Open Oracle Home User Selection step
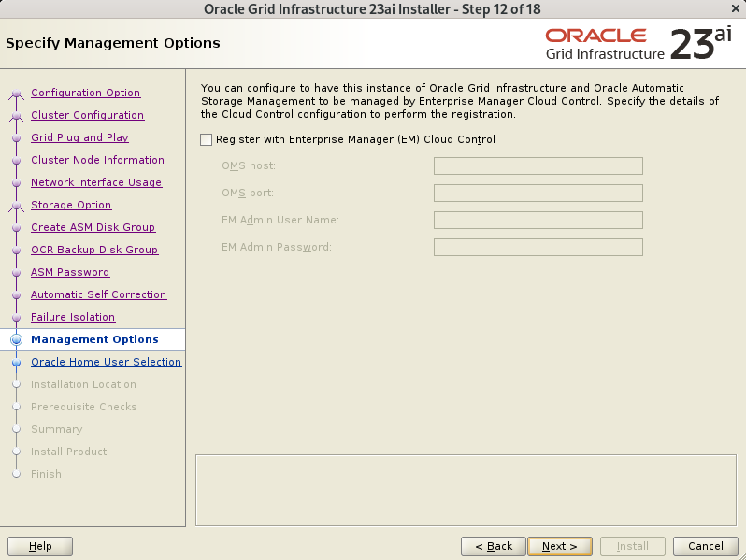 106,362
